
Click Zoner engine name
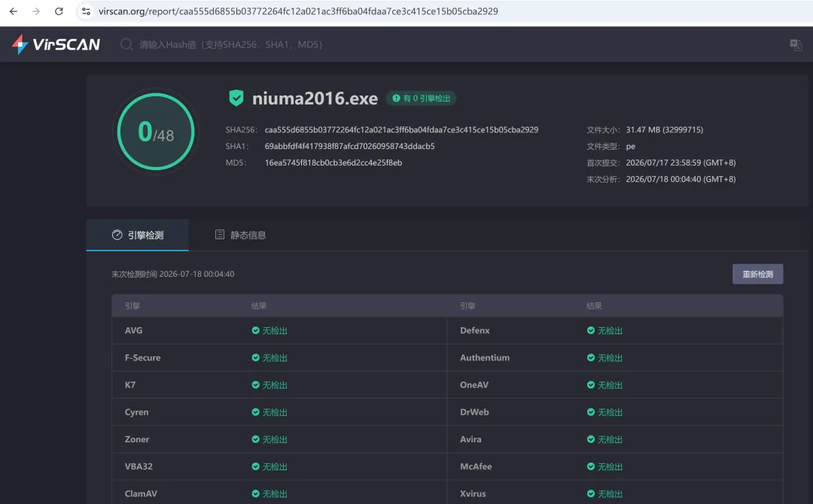click(x=137, y=439)
